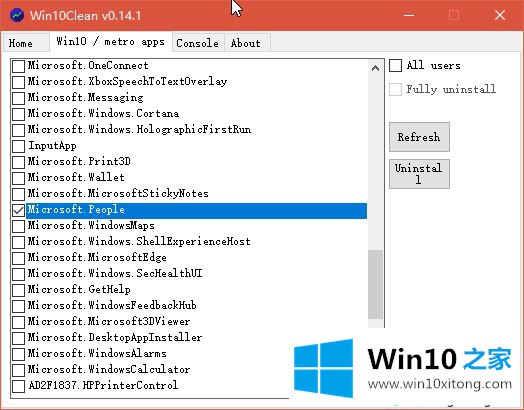Toggle the Fully uninstall checkbox
Viewport: 524px width, 410px height.
point(395,89)
